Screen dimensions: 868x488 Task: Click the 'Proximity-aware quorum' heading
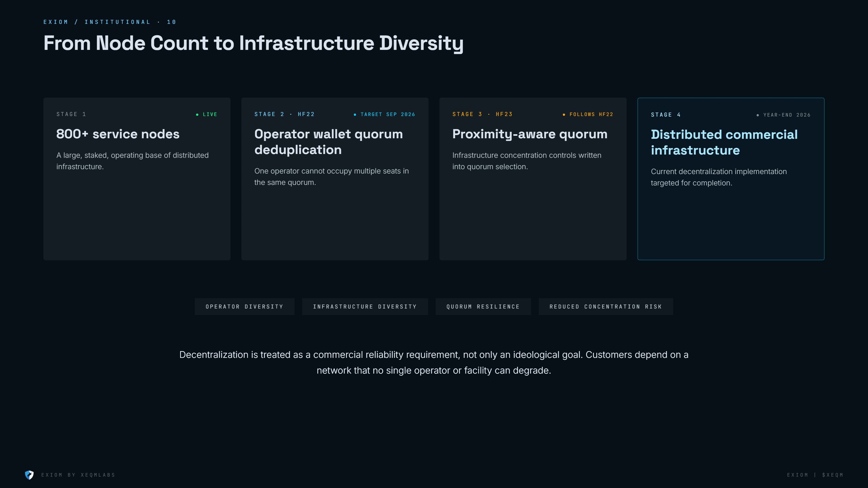click(x=530, y=134)
